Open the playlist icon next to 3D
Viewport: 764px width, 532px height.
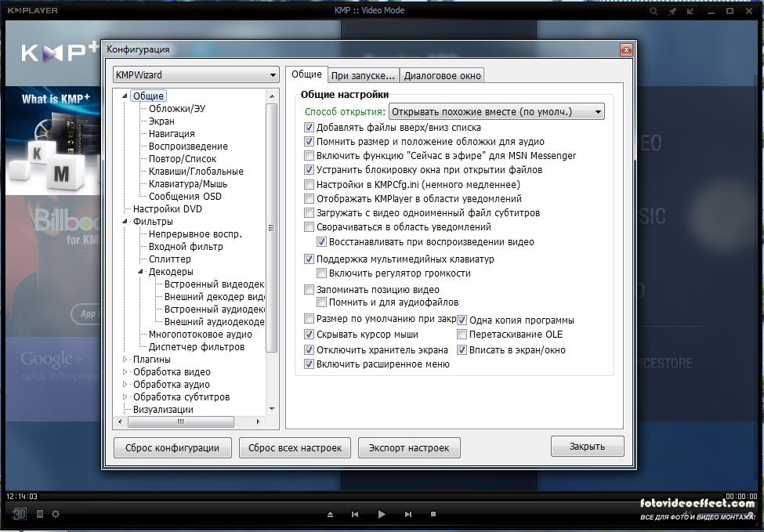pos(40,513)
